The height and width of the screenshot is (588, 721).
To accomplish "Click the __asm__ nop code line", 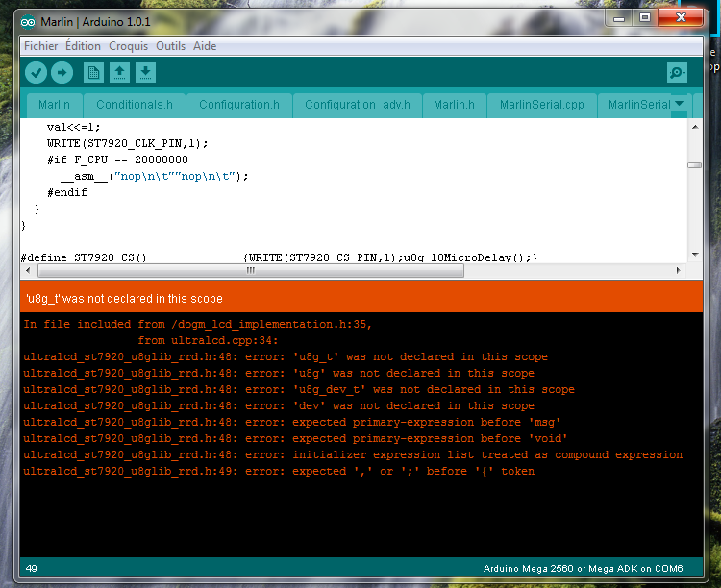I will point(154,176).
